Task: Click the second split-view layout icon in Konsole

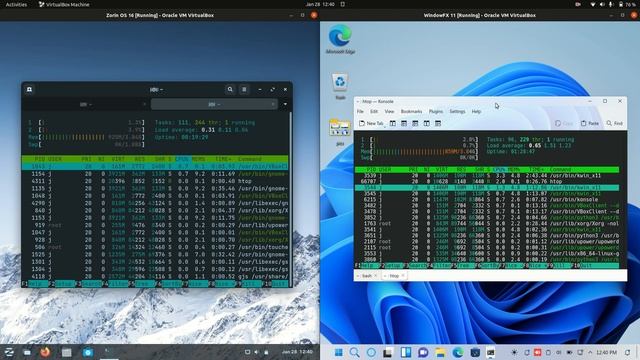Action: pos(404,123)
